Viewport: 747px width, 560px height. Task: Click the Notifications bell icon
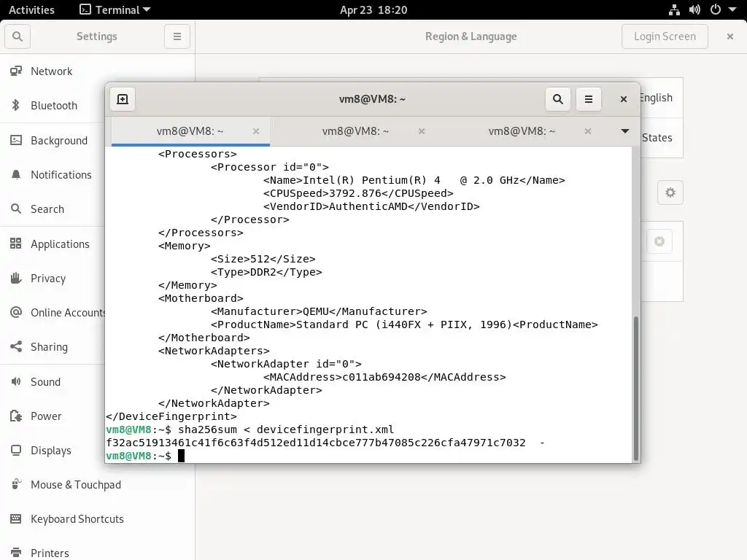pos(16,175)
